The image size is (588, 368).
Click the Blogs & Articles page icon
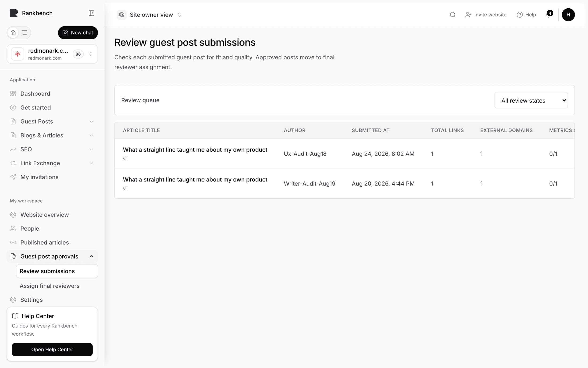[13, 135]
